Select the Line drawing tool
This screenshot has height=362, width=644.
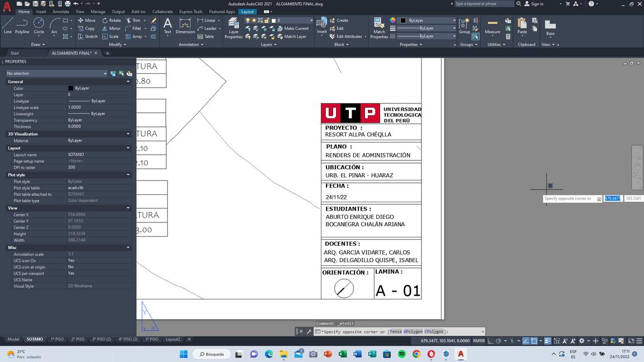coord(7,26)
